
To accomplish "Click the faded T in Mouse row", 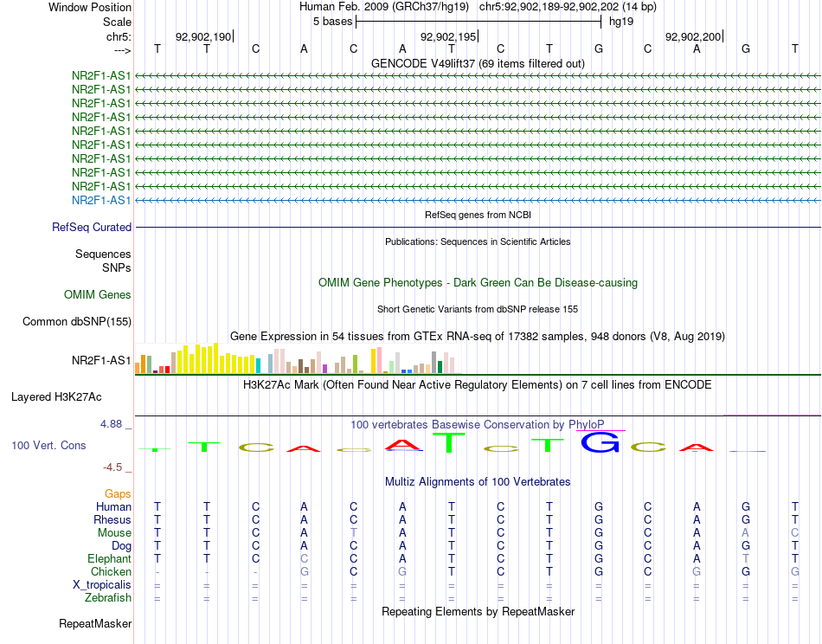I will click(x=353, y=533).
